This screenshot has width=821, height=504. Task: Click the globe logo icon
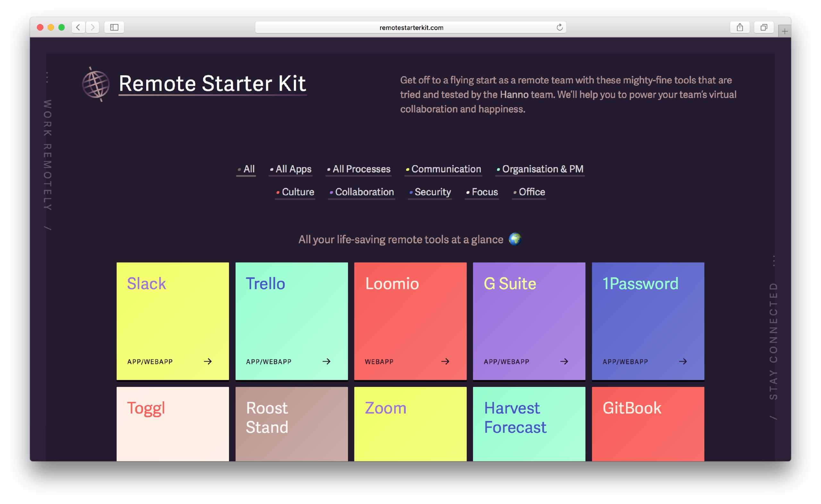[x=96, y=84]
